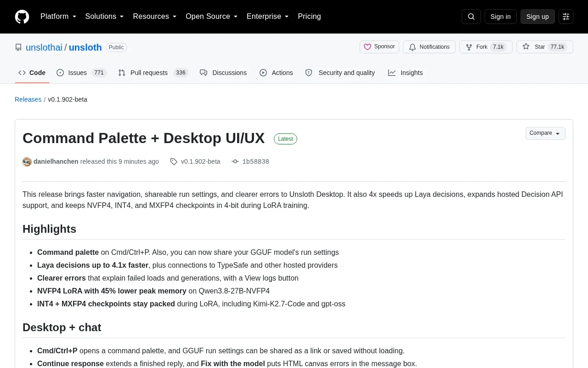This screenshot has width=588, height=368.
Task: Click the Code brackets icon
Action: click(x=22, y=73)
